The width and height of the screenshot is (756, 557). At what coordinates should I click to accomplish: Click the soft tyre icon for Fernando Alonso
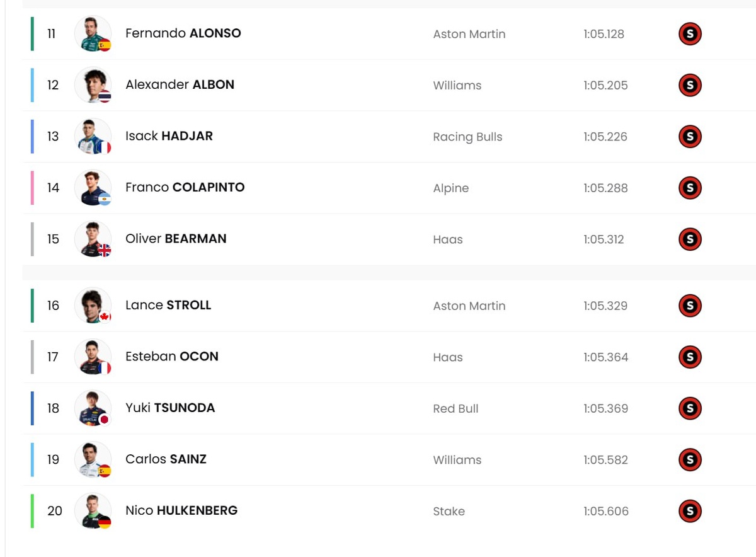690,34
